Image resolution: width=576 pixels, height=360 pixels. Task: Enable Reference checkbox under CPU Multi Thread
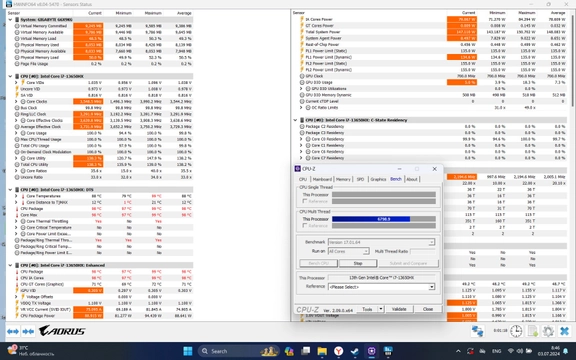[305, 226]
